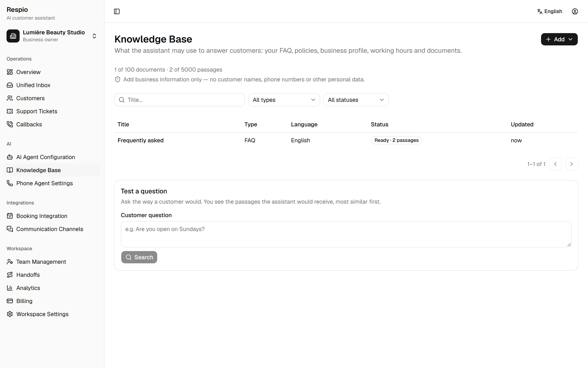Click the Phone Agent Settings handset icon

pyautogui.click(x=10, y=183)
